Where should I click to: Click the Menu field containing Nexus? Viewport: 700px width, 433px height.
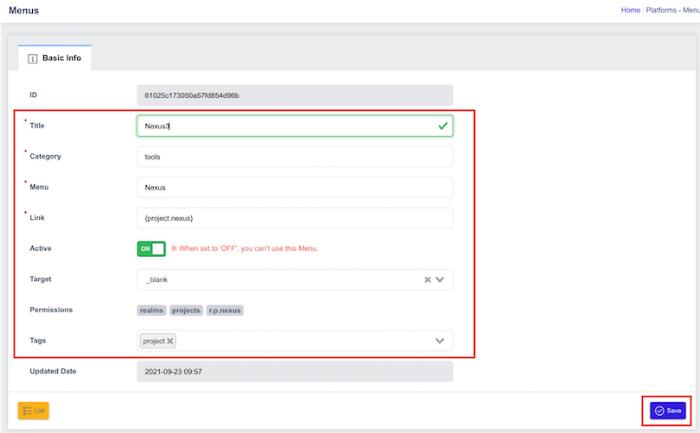coord(295,187)
